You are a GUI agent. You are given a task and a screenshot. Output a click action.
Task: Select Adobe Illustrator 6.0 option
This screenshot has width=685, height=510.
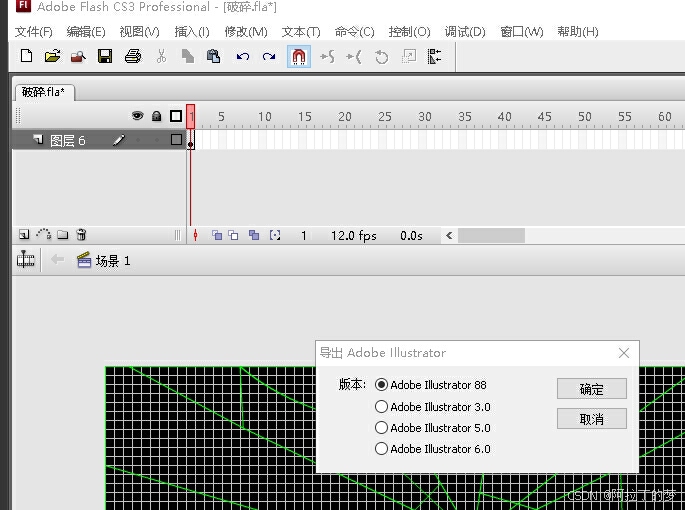[x=433, y=449]
